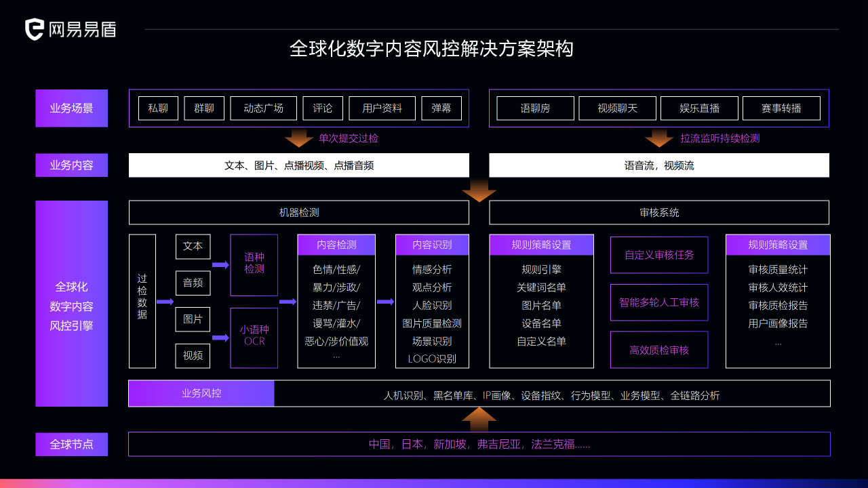Select the 中国，日本，新加坡 node list

479,444
